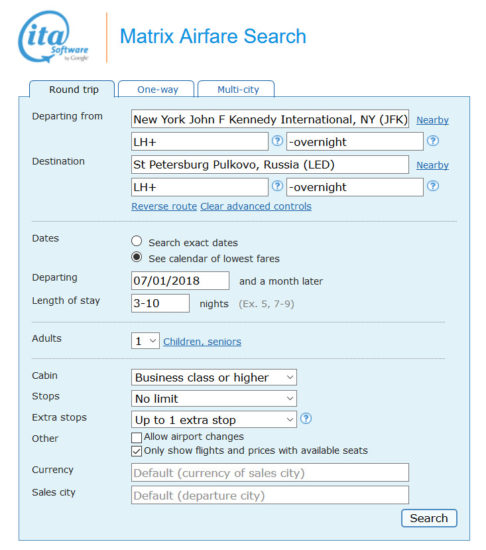Open help icon beside destination -overnight extension field
The height and width of the screenshot is (550, 486).
tap(433, 186)
